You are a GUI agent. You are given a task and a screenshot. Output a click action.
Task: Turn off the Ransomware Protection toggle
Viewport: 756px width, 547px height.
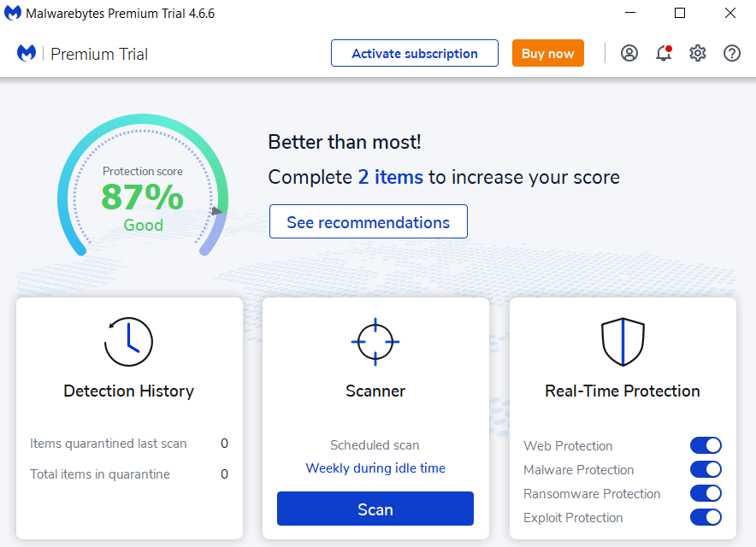(706, 493)
